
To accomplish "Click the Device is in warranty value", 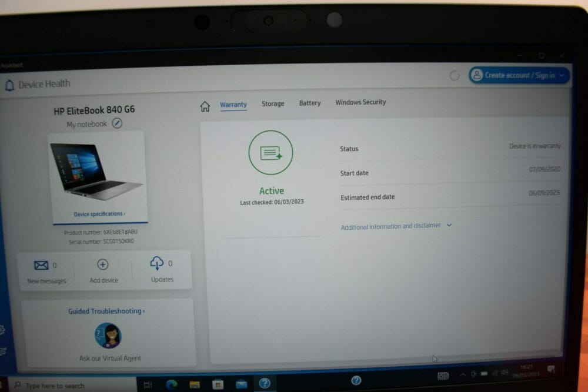I will (534, 146).
